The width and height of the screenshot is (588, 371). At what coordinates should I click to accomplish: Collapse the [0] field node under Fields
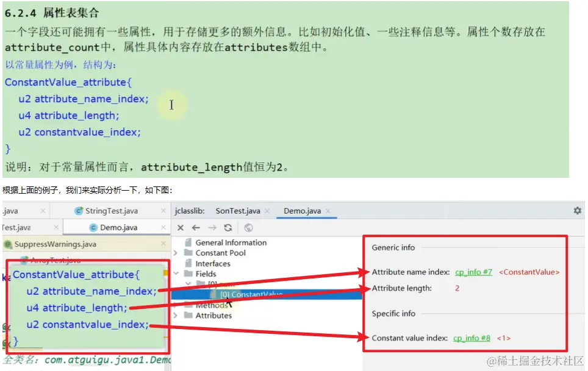point(188,284)
